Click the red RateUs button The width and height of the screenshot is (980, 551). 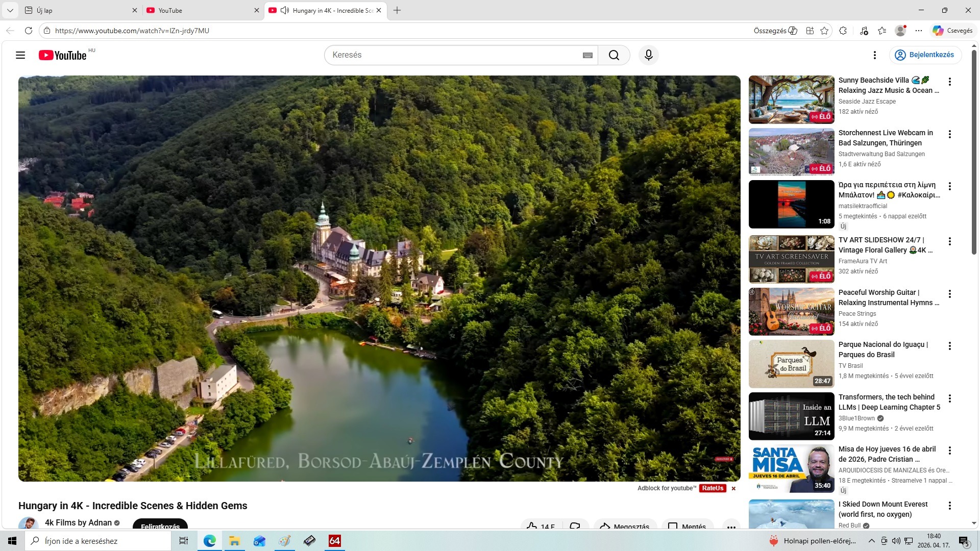click(712, 488)
